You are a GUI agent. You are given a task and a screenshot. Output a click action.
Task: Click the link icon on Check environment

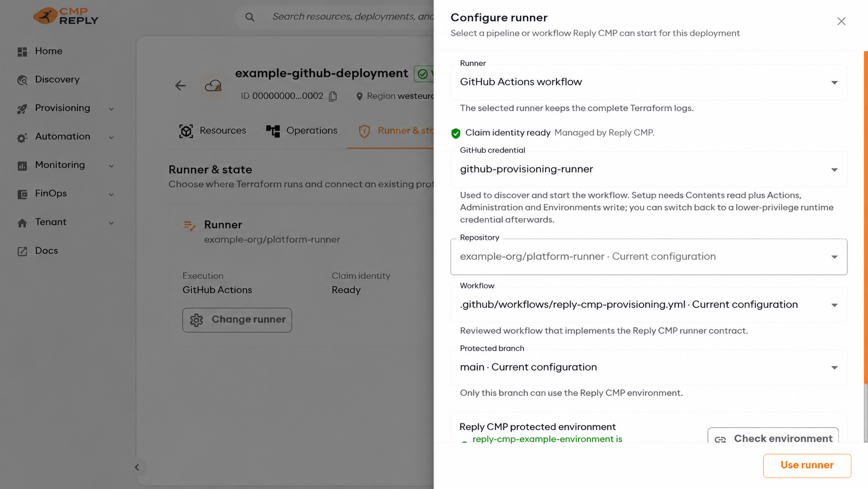coord(720,439)
